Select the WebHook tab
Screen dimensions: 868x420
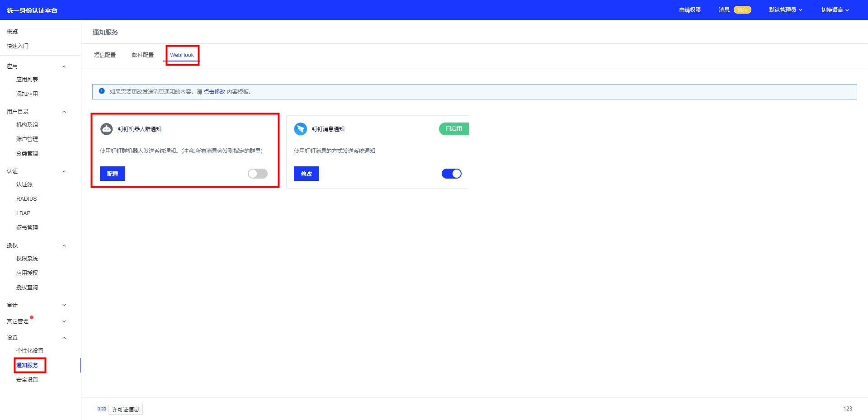point(182,55)
